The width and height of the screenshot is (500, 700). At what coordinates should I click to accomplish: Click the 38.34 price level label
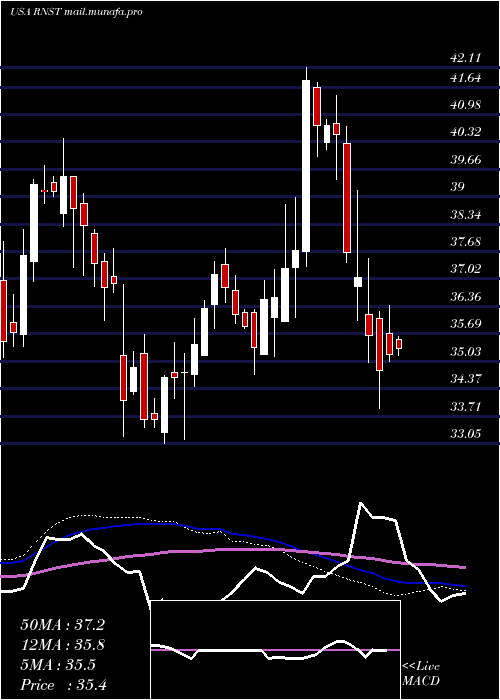[466, 215]
